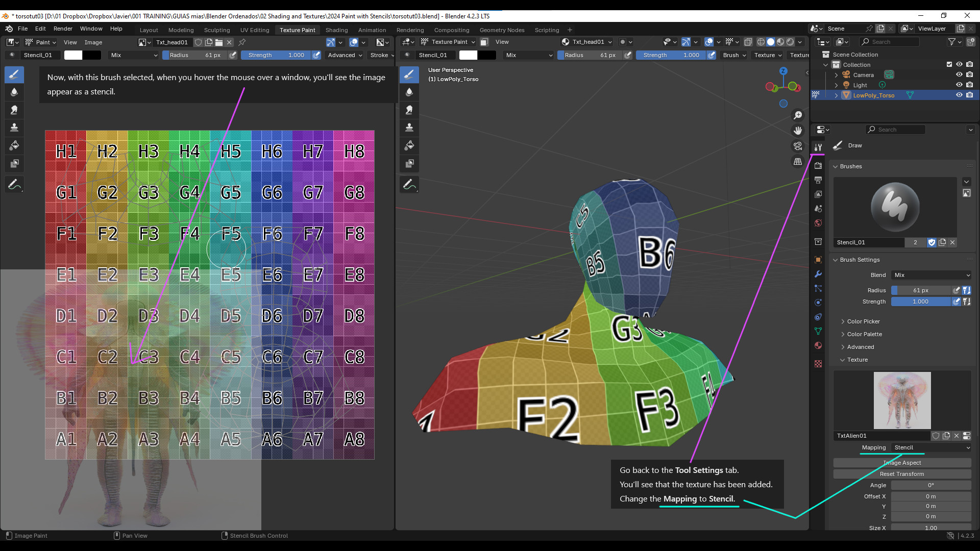Viewport: 980px width, 551px height.
Task: Open the Blend dropdown in Brush Settings
Action: tap(932, 275)
